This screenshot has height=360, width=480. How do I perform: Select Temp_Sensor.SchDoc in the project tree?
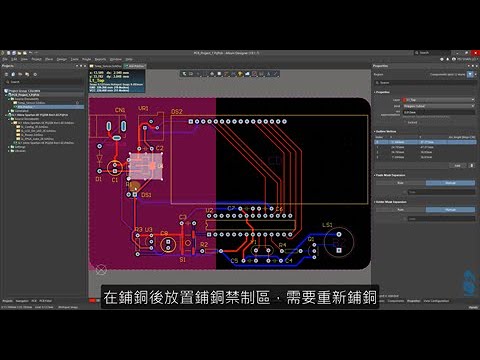point(31,103)
